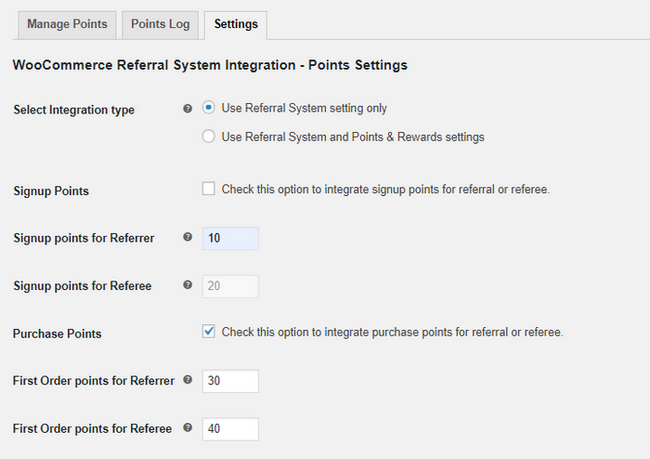Focus the Signup points for Referrer field
650x459 pixels.
point(230,238)
